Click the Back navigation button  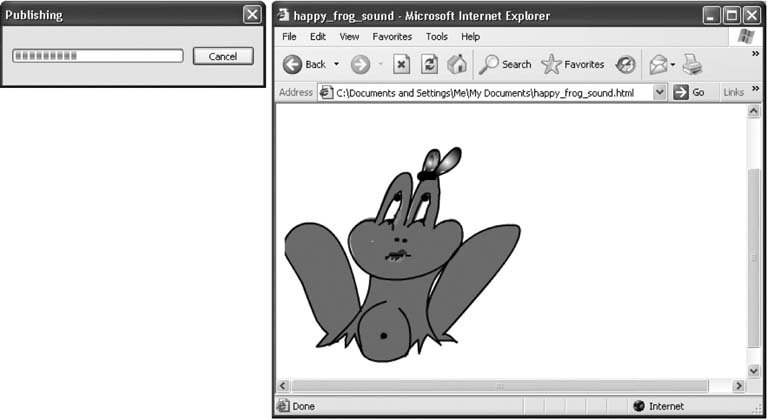tap(304, 64)
